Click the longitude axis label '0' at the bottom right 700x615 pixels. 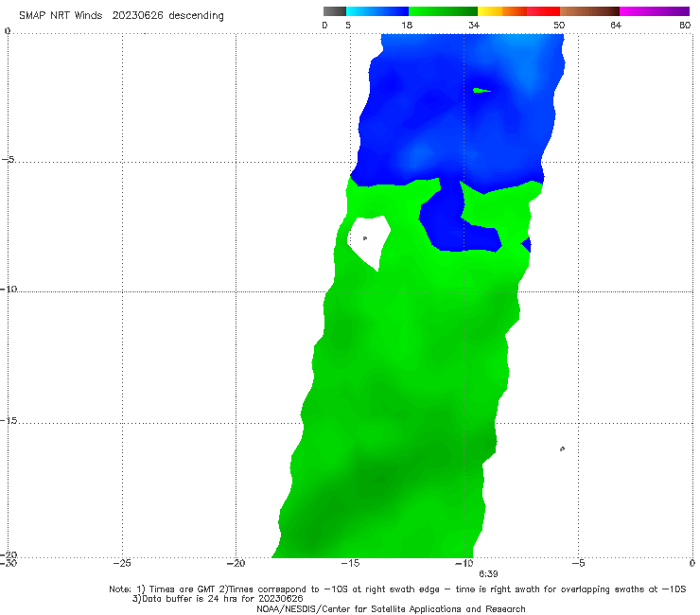(692, 563)
